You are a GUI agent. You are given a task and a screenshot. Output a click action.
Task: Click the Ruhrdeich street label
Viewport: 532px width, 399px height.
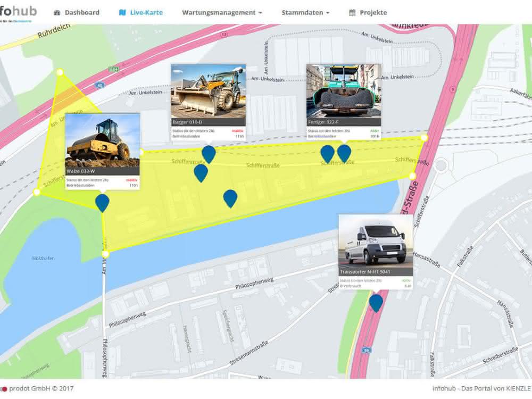pos(54,31)
